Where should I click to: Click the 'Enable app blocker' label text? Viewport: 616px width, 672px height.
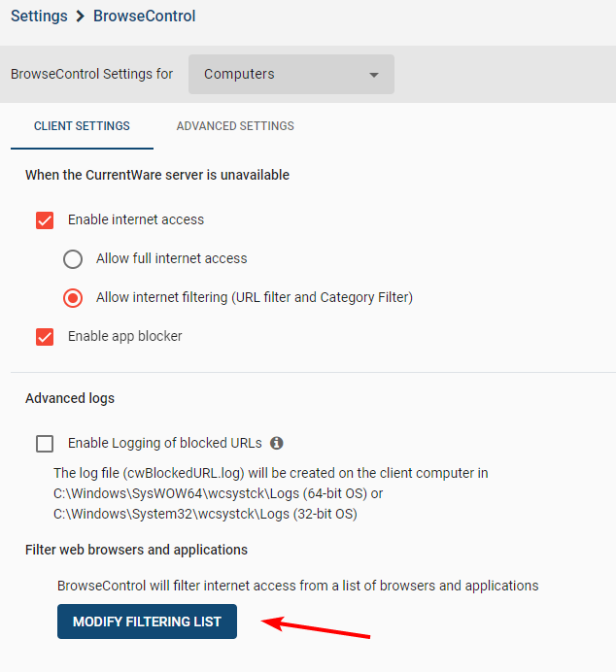[124, 336]
